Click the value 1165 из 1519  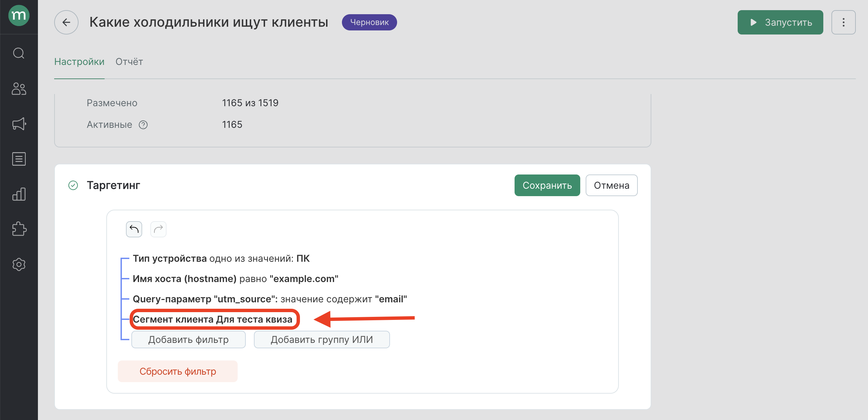(250, 103)
